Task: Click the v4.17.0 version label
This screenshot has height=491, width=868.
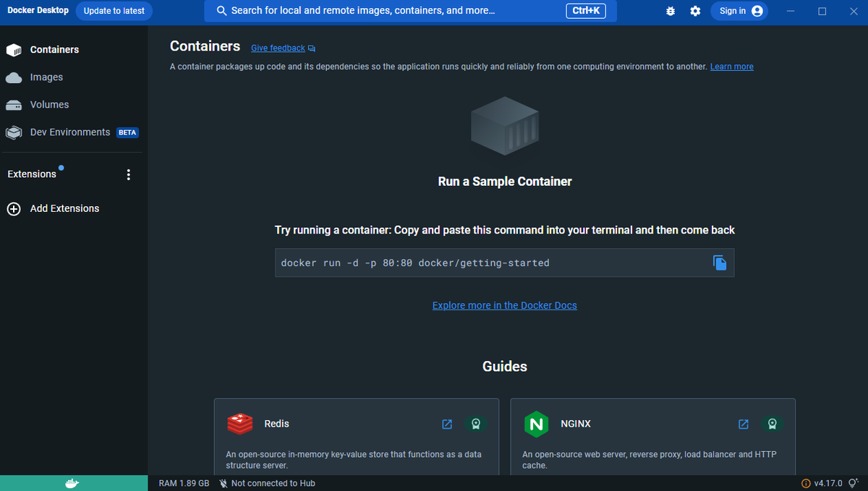Action: 828,483
